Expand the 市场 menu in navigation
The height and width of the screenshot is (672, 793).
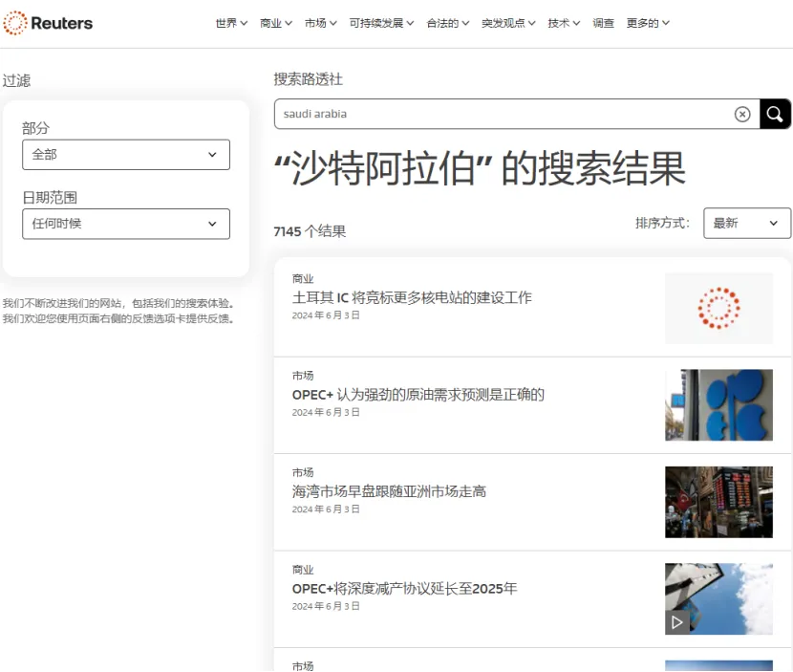tap(321, 23)
